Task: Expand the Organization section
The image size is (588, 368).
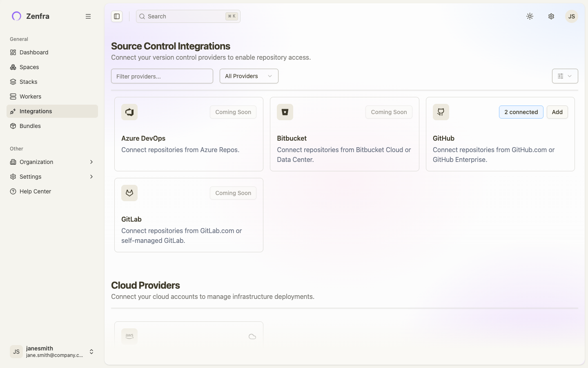Action: pyautogui.click(x=52, y=162)
